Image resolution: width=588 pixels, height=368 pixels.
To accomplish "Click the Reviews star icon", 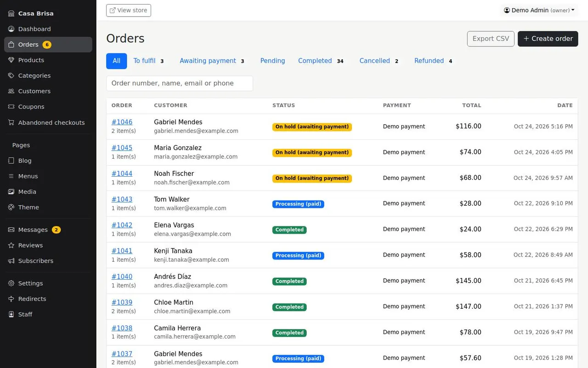I will [x=11, y=246].
